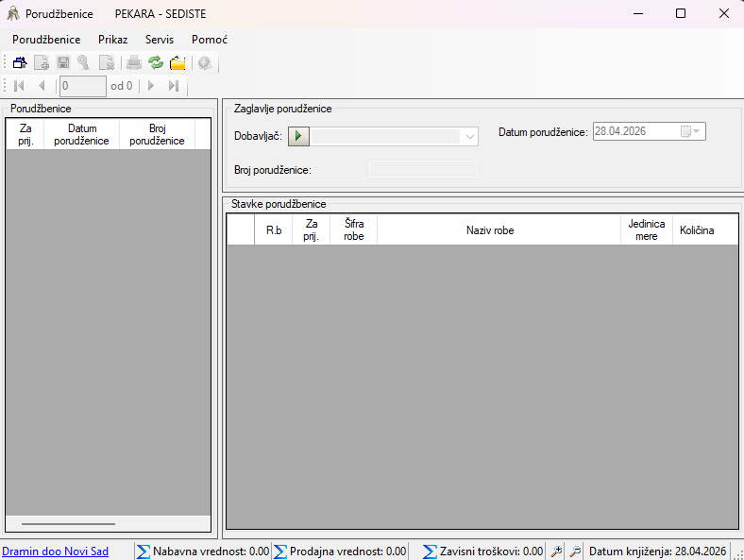Viewport: 744px width, 560px height.
Task: Click the Za prij. column header in Stavke grid
Action: (312, 230)
